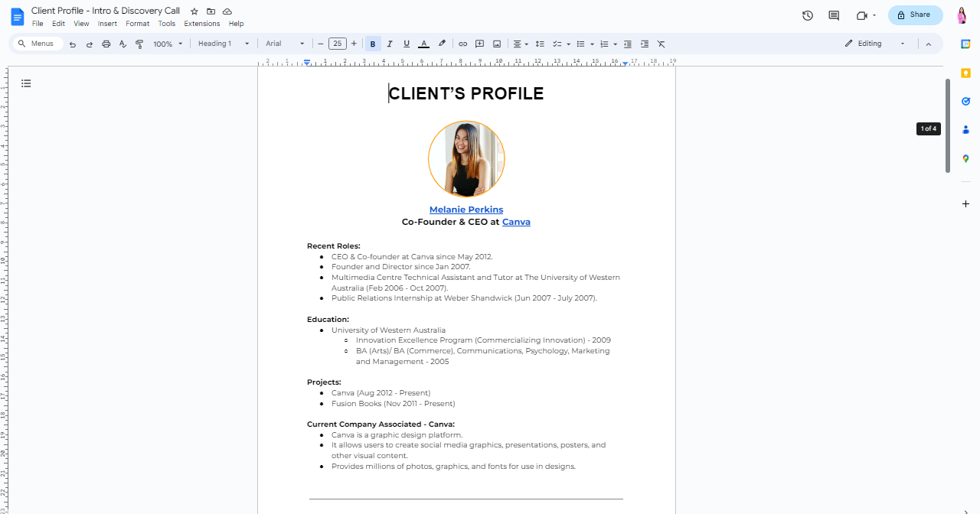This screenshot has height=514, width=980.
Task: Click the Insert link icon
Action: click(x=463, y=44)
